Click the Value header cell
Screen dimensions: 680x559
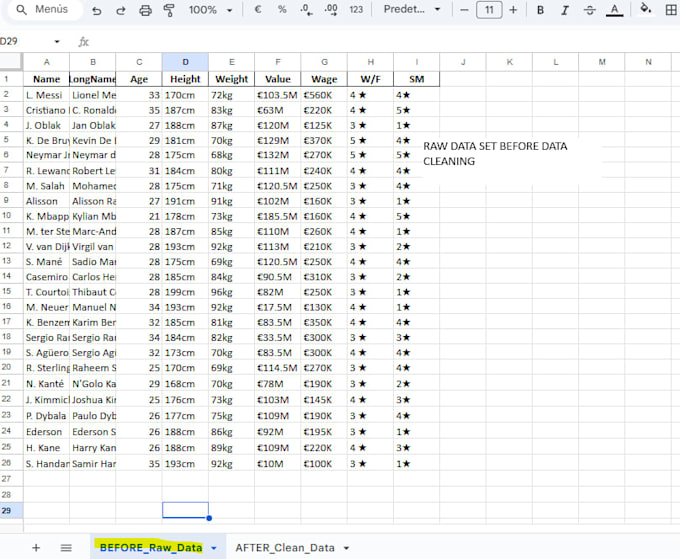pyautogui.click(x=278, y=79)
